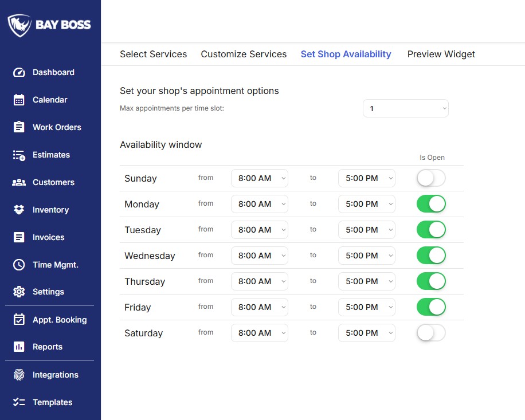
Task: Open the Customize Services tab
Action: point(244,54)
